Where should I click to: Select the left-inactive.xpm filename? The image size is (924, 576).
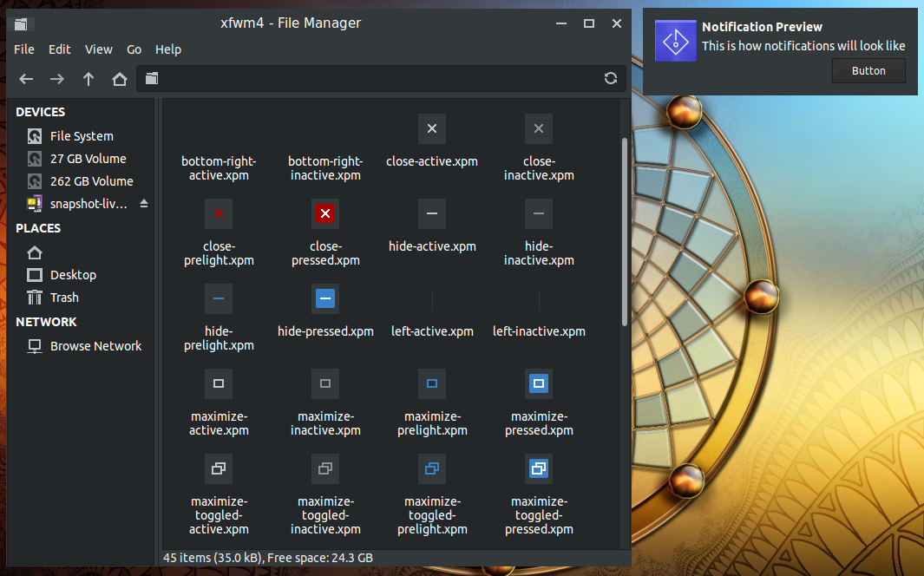539,331
